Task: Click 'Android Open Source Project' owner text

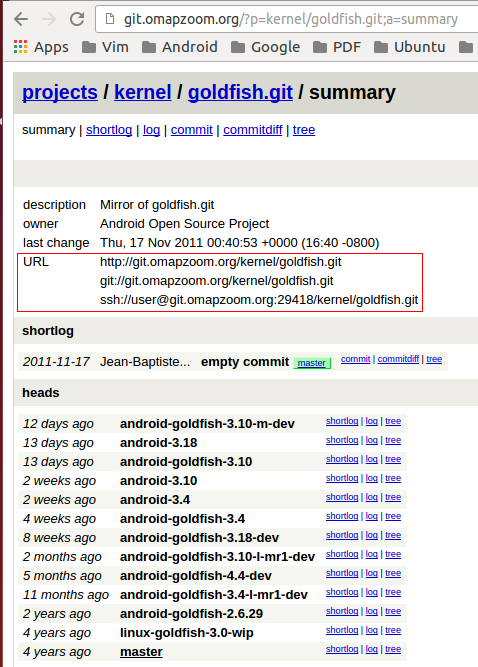Action: [x=185, y=224]
